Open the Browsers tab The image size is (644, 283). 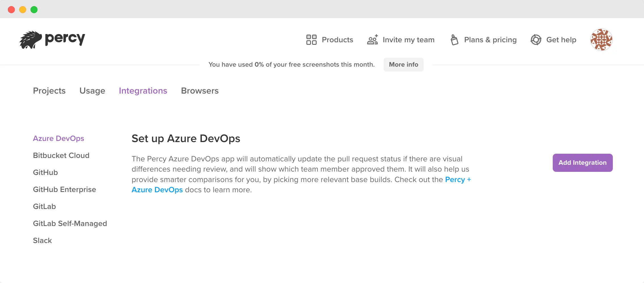click(x=200, y=91)
